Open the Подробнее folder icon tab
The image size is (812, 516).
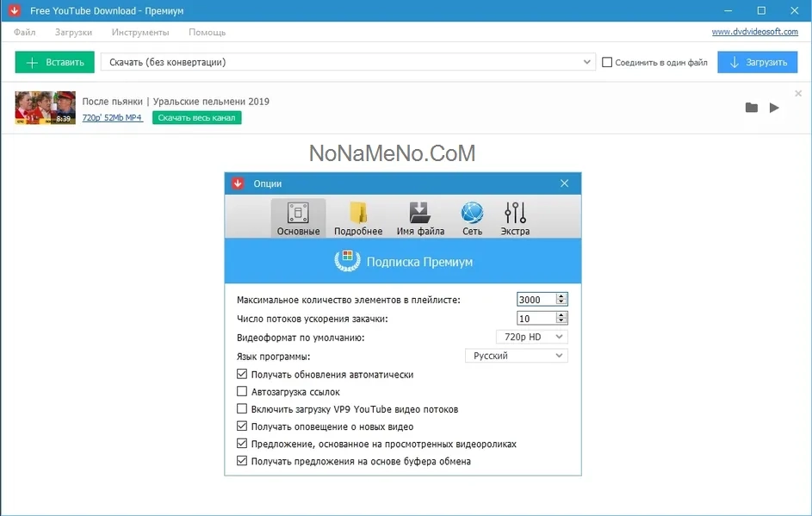click(358, 218)
